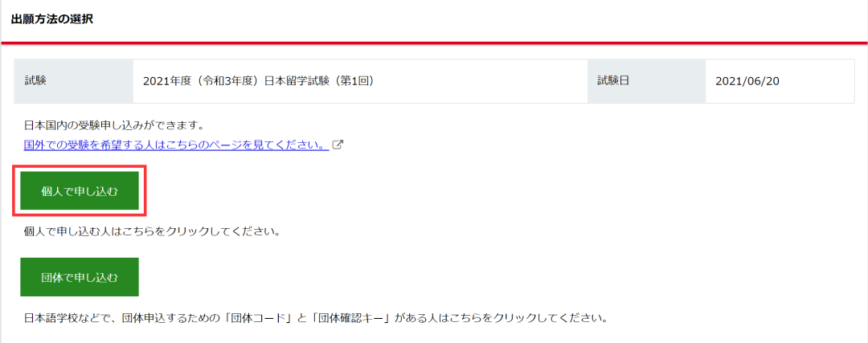Choose the 団体で申し込む button
The width and height of the screenshot is (868, 343).
[x=79, y=276]
